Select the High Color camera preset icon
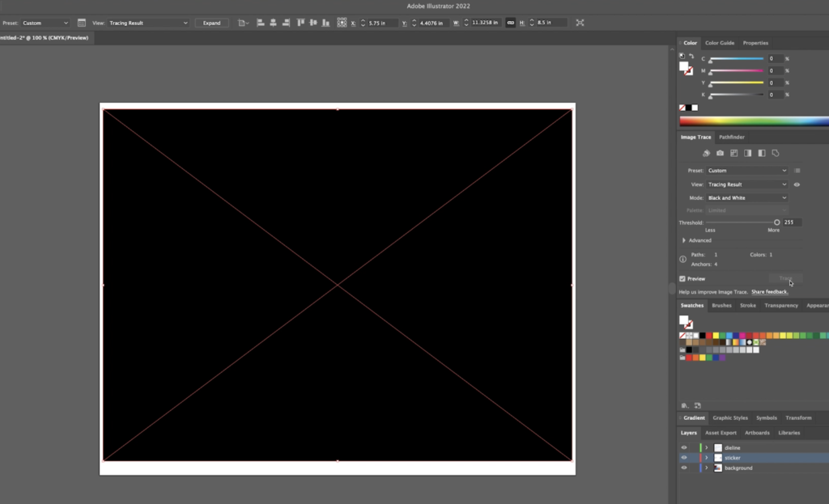829x504 pixels. 720,153
